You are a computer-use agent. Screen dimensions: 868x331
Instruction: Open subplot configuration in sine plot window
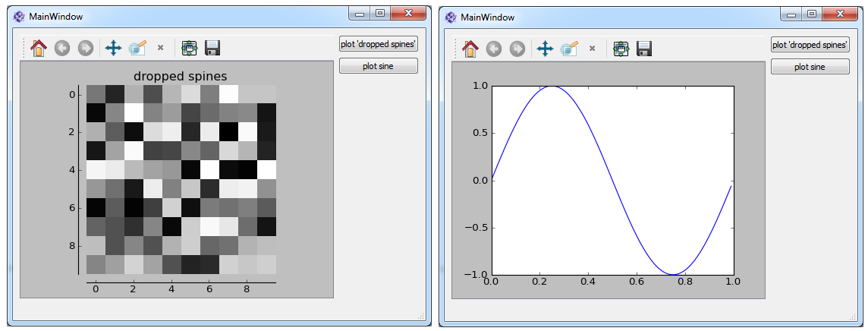[x=621, y=49]
